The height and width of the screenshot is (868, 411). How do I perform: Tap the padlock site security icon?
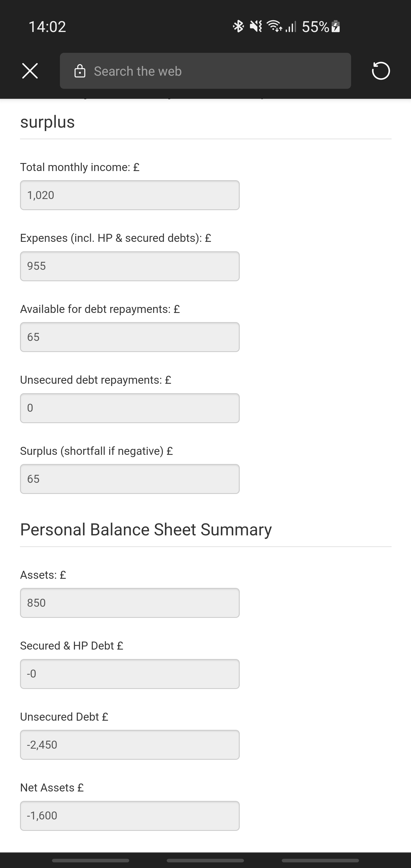[80, 71]
